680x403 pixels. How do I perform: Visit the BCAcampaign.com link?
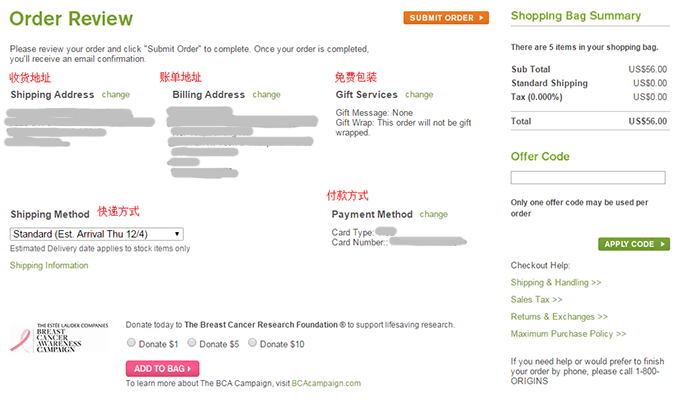coord(326,383)
